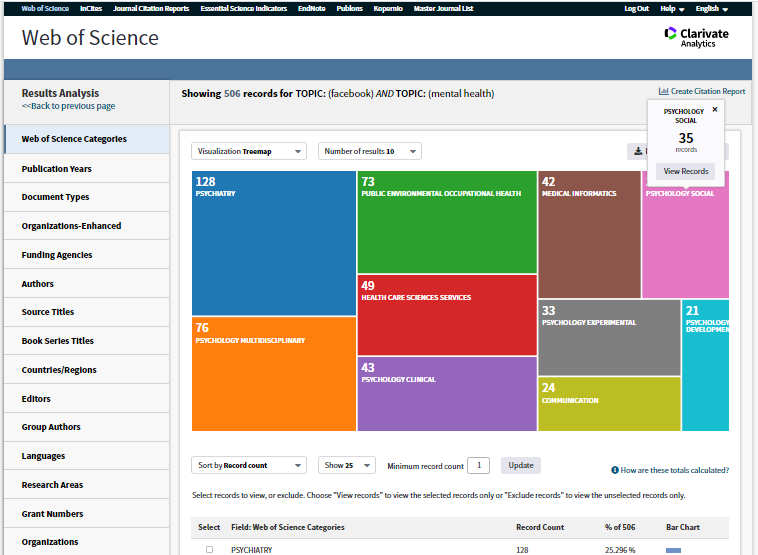Select Organizations-Enhanced in sidebar
This screenshot has height=555, width=758.
[87, 226]
